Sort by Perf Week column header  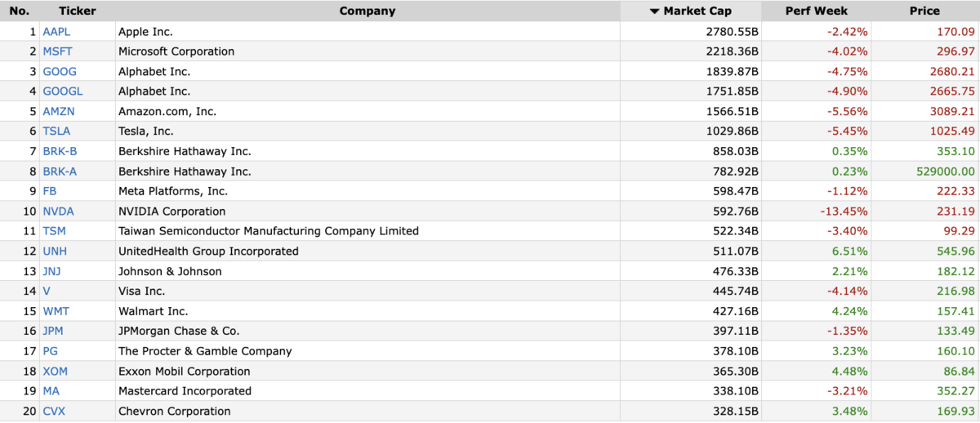click(x=817, y=11)
